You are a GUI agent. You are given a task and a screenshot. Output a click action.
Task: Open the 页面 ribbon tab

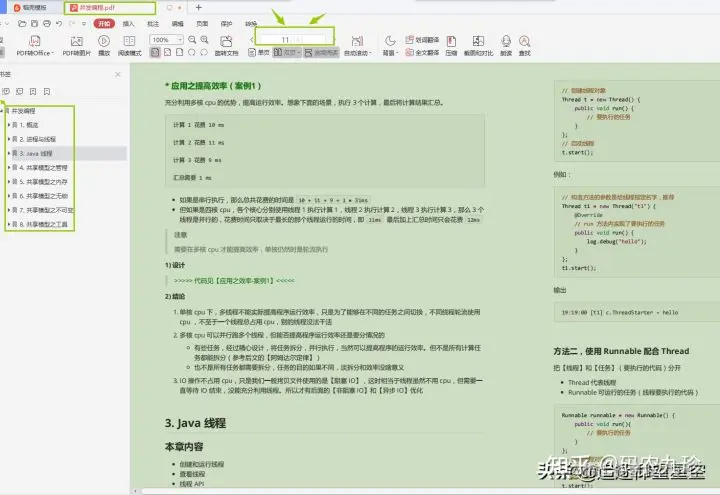click(x=202, y=23)
